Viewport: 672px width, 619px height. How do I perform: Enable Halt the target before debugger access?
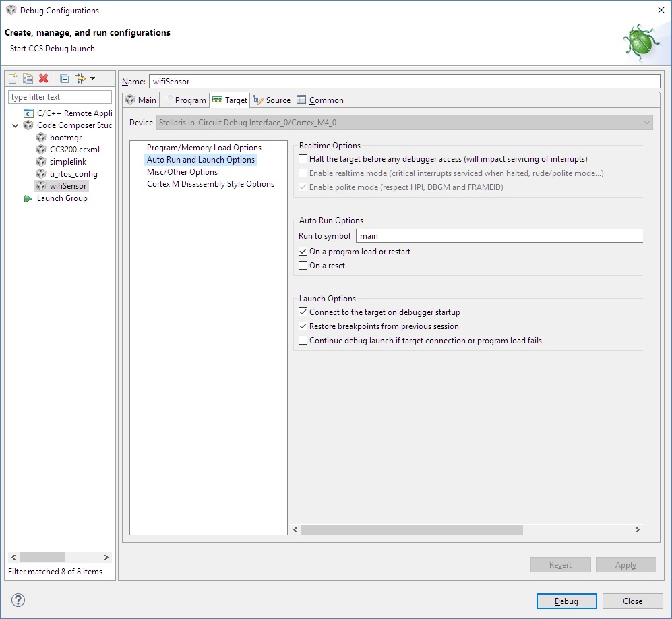[303, 159]
